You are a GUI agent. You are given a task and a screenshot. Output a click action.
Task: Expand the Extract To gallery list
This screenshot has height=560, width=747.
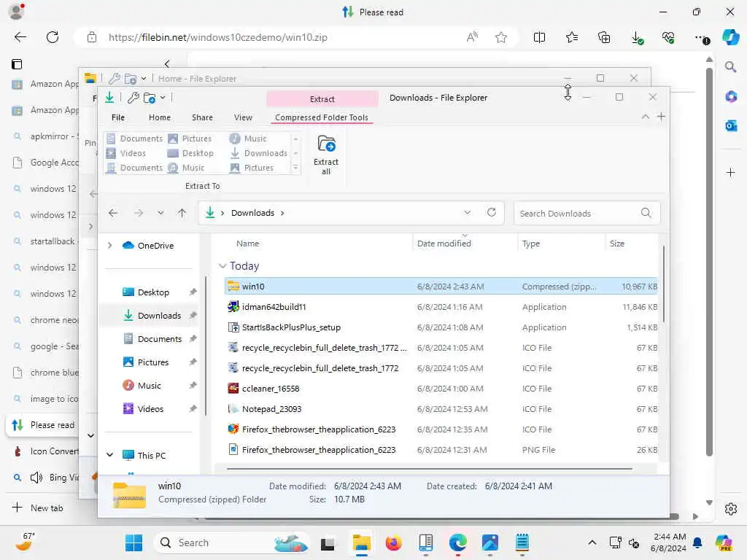tap(295, 168)
